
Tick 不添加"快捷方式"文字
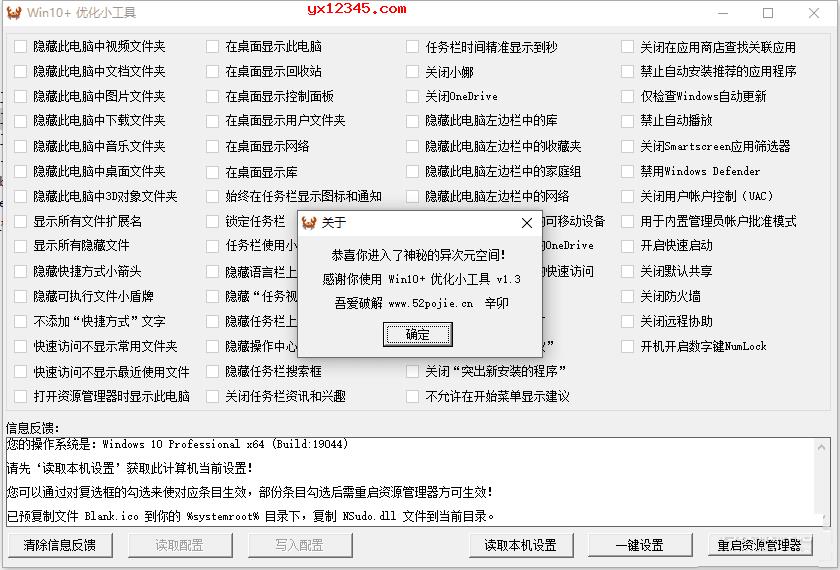point(20,321)
